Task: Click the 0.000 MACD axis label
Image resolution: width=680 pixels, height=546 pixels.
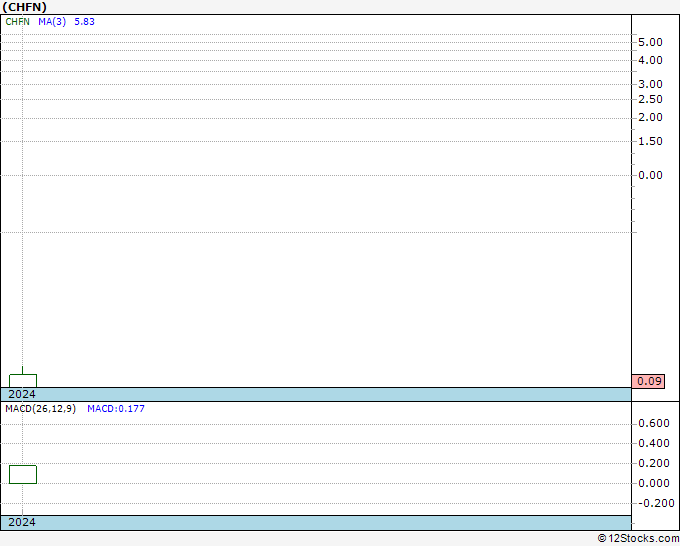Action: click(x=654, y=483)
